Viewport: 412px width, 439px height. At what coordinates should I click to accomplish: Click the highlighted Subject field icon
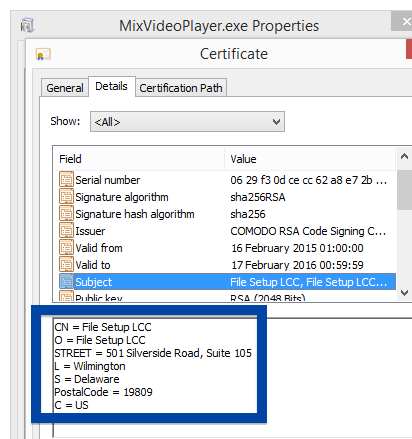66,282
